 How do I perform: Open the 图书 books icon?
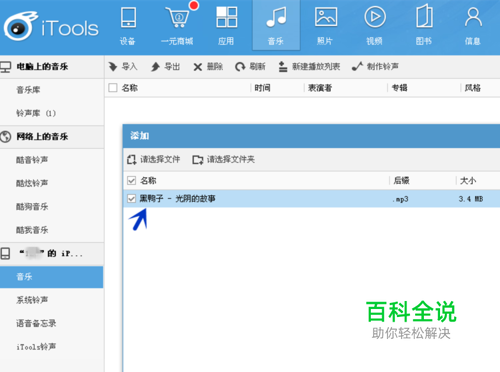[x=424, y=26]
